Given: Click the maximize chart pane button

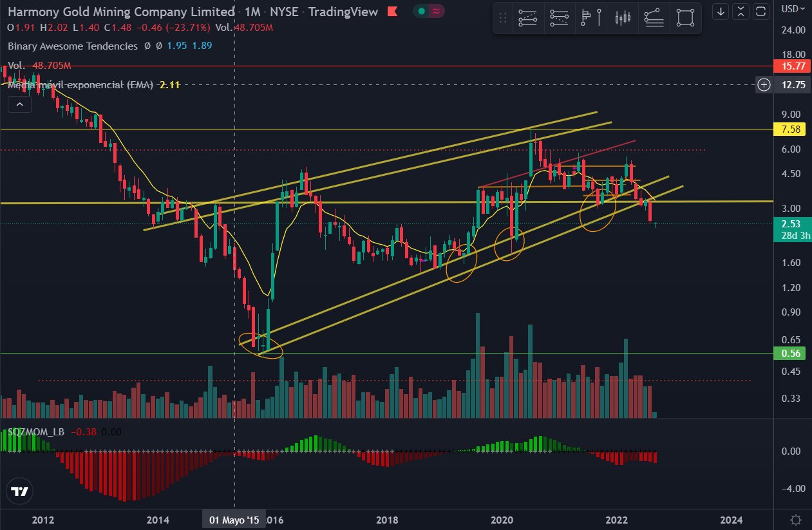Looking at the screenshot, I should pyautogui.click(x=761, y=11).
